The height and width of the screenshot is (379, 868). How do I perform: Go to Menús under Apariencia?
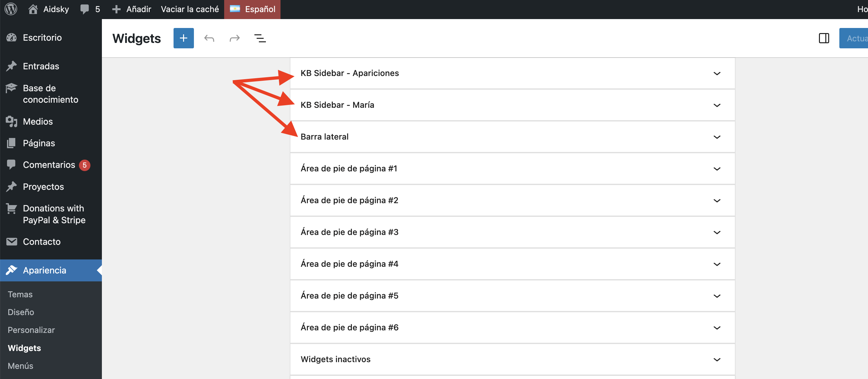[21, 366]
